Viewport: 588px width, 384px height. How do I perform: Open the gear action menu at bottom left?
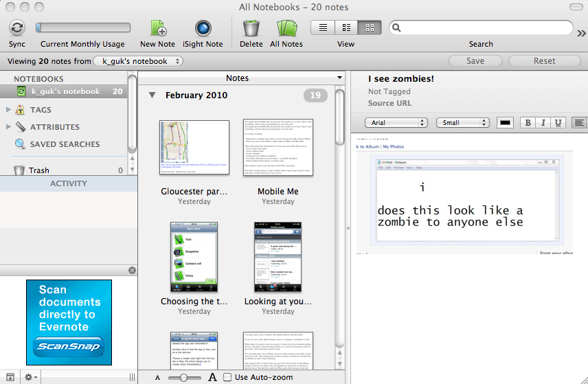tap(31, 376)
